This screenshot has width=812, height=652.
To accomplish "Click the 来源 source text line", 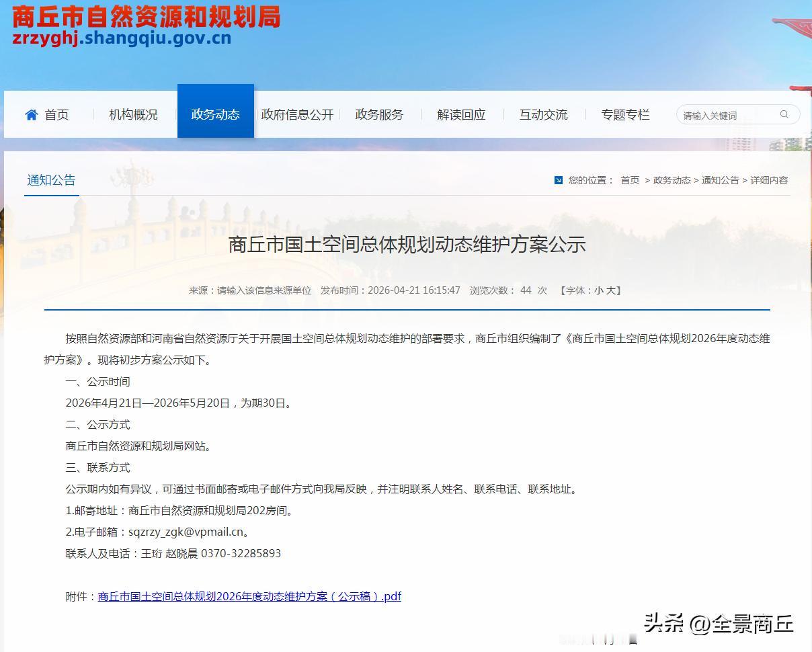I will tap(250, 290).
